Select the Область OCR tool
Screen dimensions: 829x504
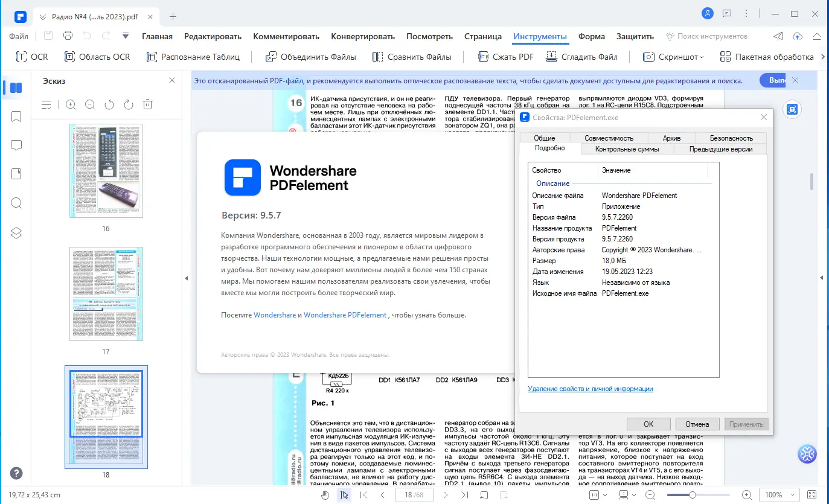tap(97, 57)
